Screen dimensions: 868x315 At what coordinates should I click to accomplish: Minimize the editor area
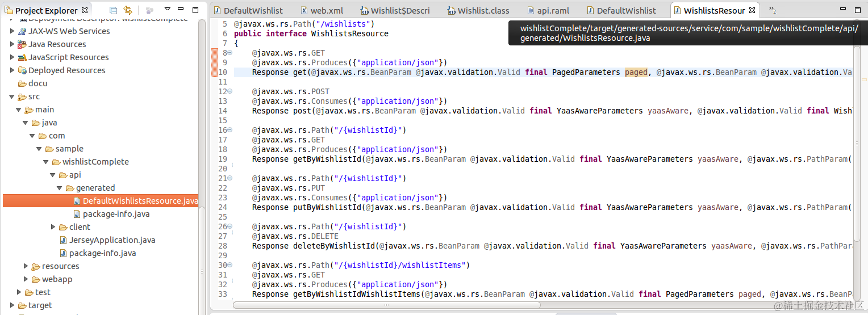(x=842, y=10)
